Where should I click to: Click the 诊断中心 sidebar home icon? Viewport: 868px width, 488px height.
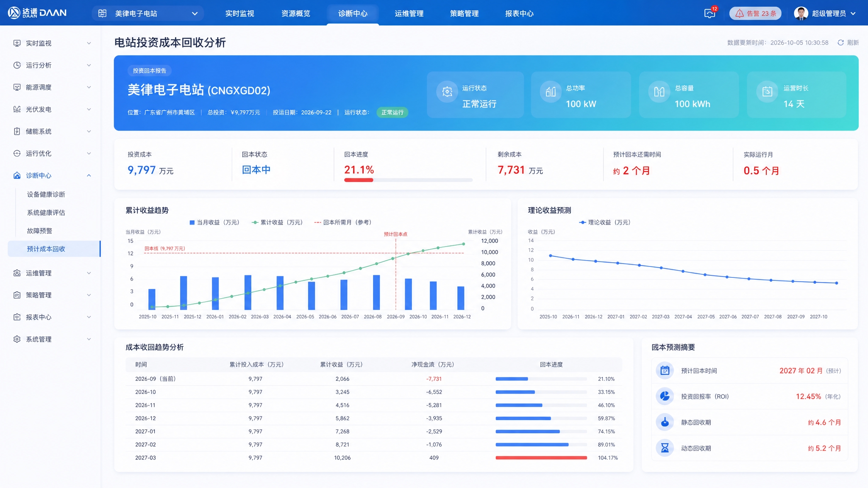click(x=17, y=175)
